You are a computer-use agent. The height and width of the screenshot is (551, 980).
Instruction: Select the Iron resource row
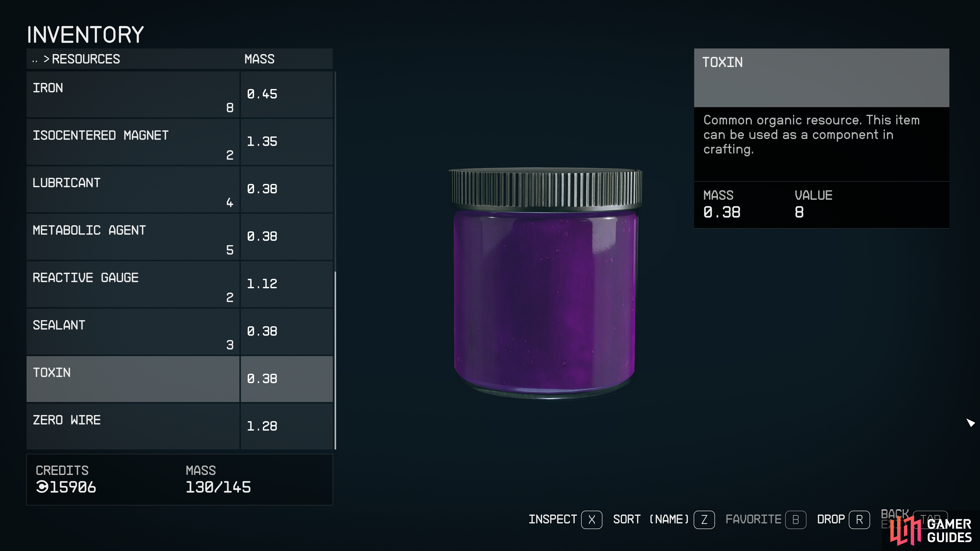coord(180,94)
